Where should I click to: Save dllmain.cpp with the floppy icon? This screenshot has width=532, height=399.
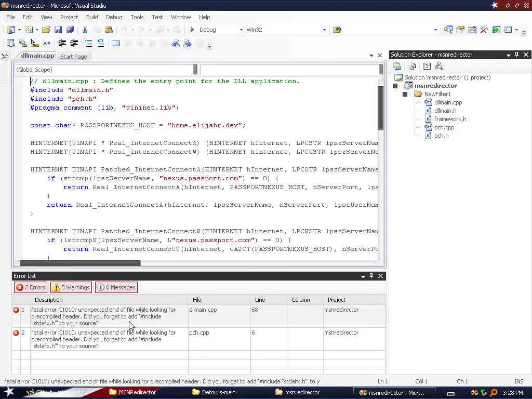coord(58,30)
